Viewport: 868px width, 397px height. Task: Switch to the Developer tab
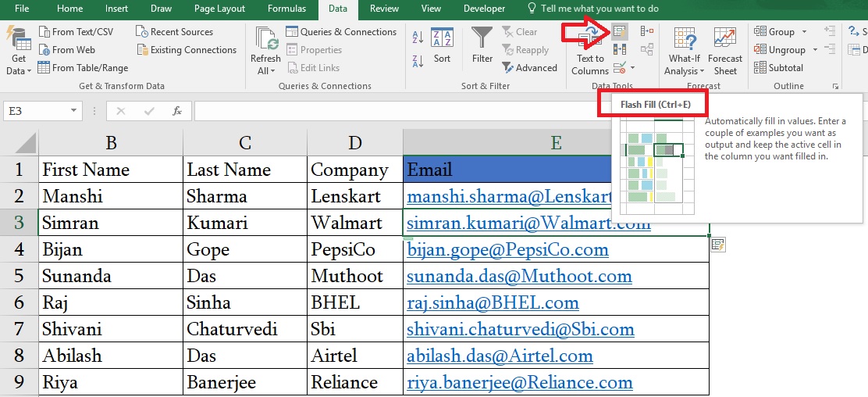point(485,9)
